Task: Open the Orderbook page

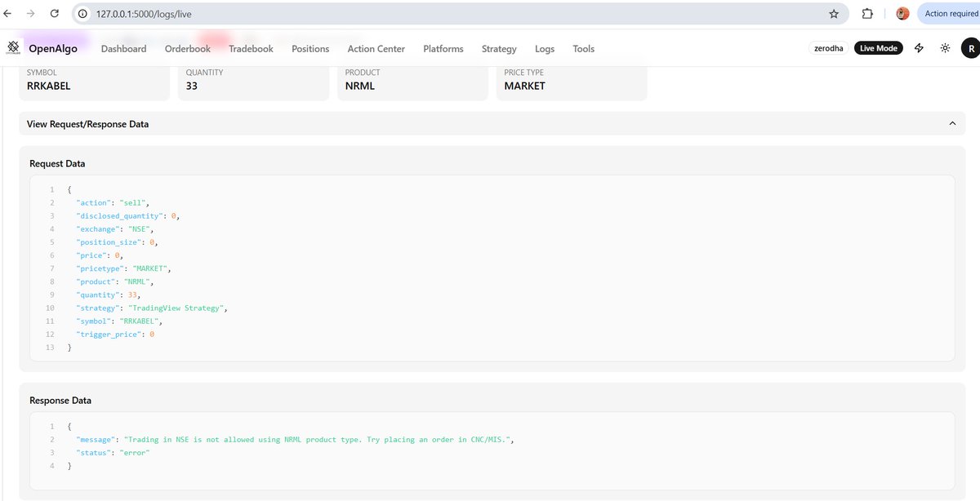Action: point(188,49)
